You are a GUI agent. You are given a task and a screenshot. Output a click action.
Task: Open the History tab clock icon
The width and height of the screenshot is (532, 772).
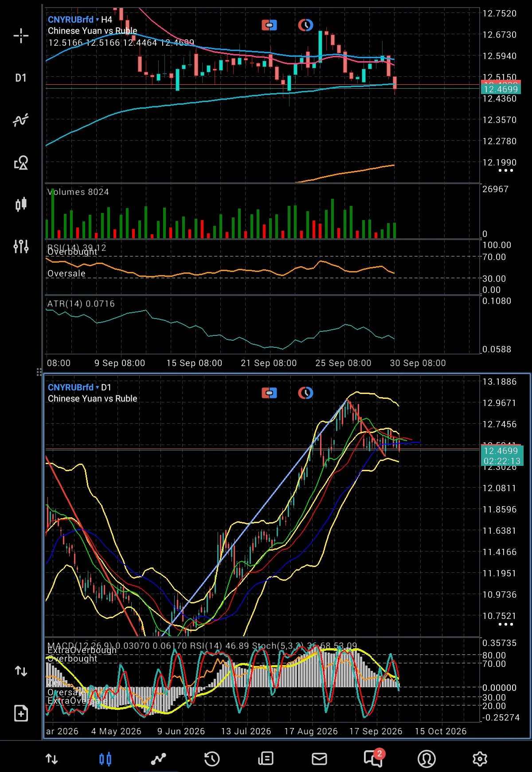pos(212,759)
